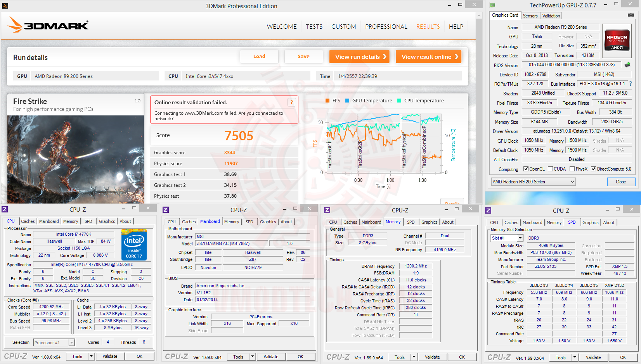641x364 pixels.
Task: Toggle the PhysX checkbox in GPU-Z
Action: 572,169
